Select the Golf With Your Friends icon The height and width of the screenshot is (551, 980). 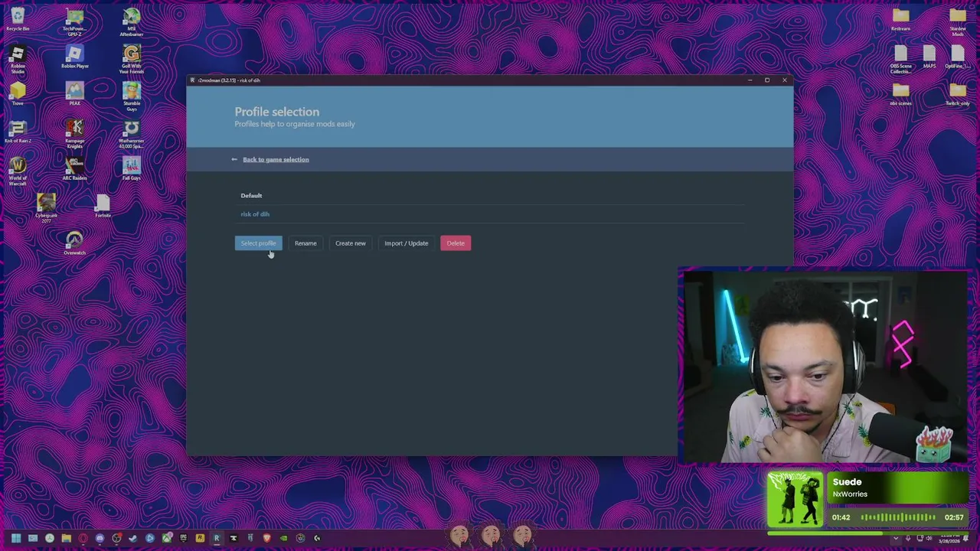[131, 60]
